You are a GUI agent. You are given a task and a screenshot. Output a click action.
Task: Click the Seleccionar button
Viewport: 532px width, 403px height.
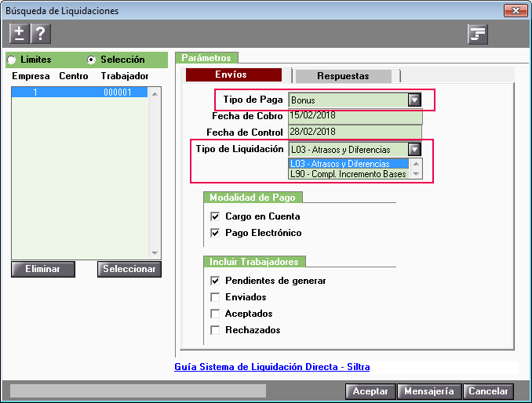(x=129, y=269)
